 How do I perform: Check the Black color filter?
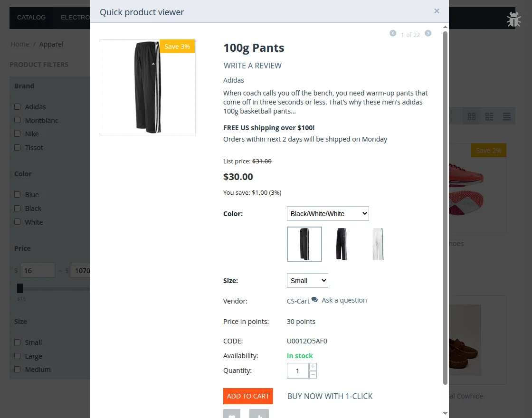click(17, 208)
